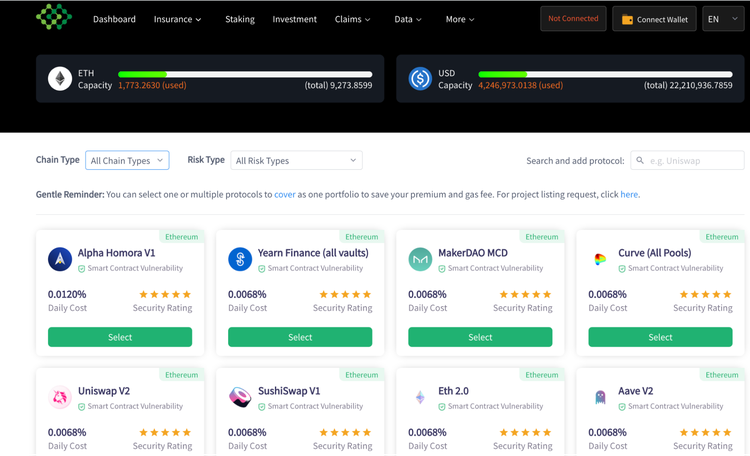Image resolution: width=750 pixels, height=456 pixels.
Task: Click the USD capacity progress bar
Action: (605, 74)
